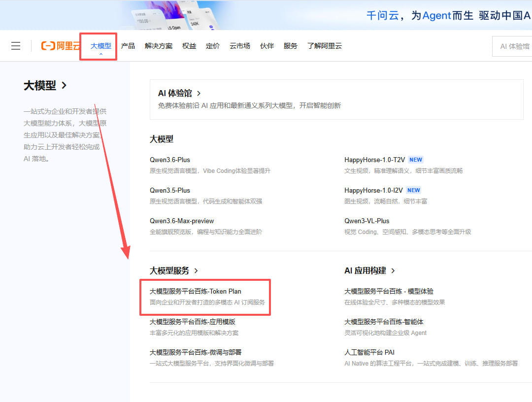Viewport: 532px width, 402px height.
Task: Click Qwen3.6-Plus description about Vibe Coding
Action: click(210, 170)
